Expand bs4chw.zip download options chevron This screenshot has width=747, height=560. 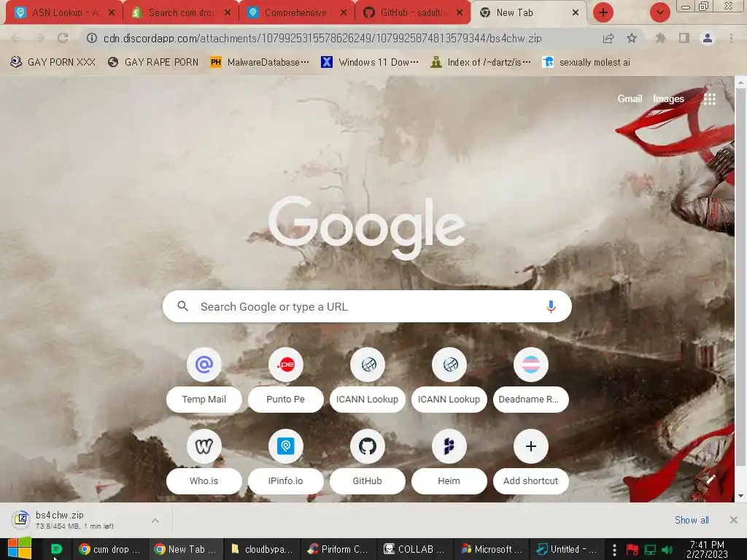tap(155, 521)
